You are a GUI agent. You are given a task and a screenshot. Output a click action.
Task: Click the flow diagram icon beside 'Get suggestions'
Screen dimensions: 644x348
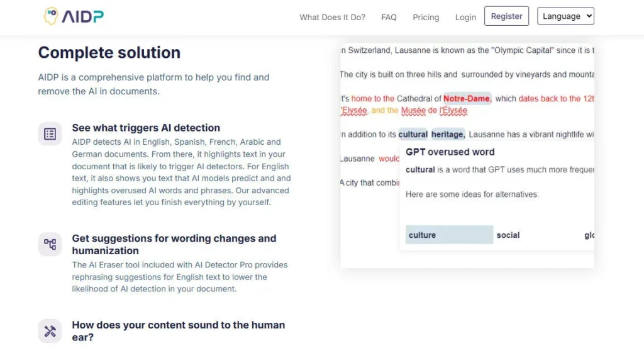(50, 244)
